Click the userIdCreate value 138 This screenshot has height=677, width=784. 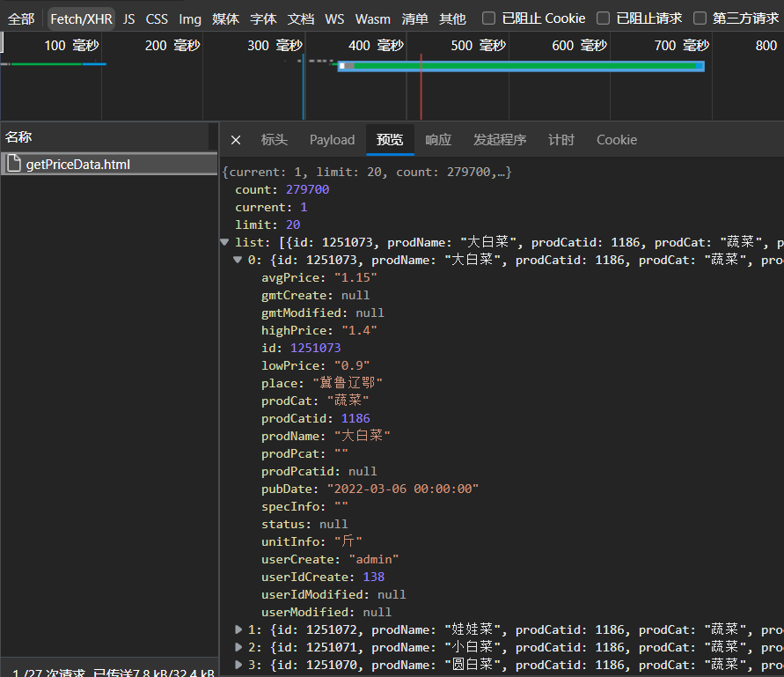[373, 577]
